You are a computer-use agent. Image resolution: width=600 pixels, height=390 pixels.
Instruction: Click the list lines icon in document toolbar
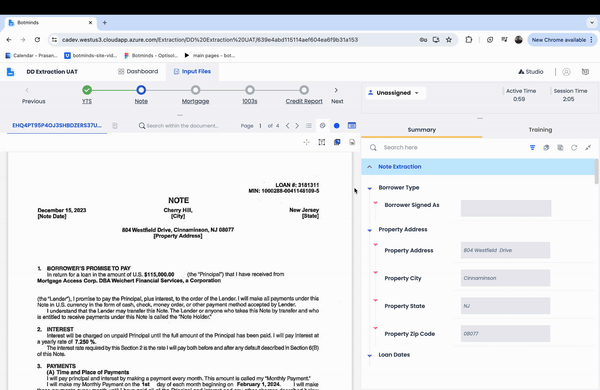click(x=309, y=126)
